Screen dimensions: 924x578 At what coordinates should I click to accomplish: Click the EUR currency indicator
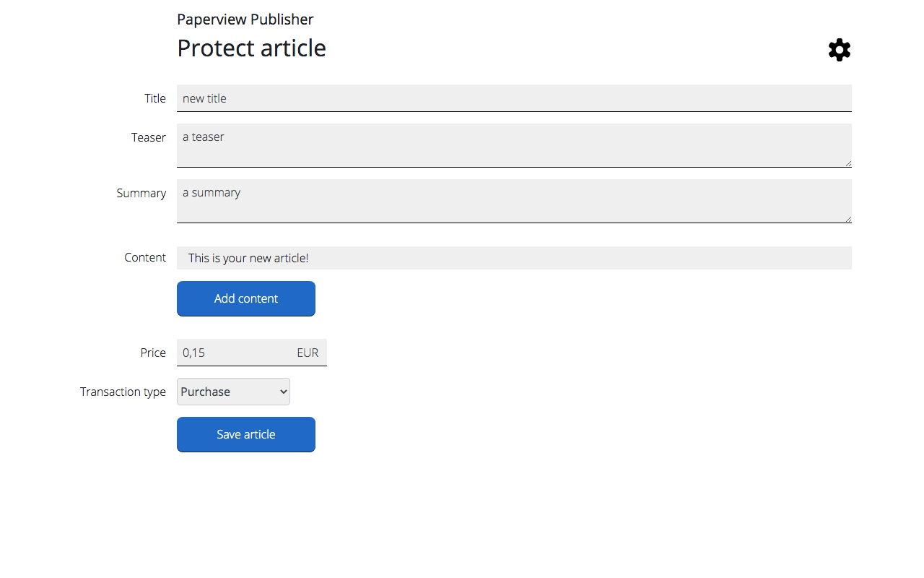tap(308, 353)
